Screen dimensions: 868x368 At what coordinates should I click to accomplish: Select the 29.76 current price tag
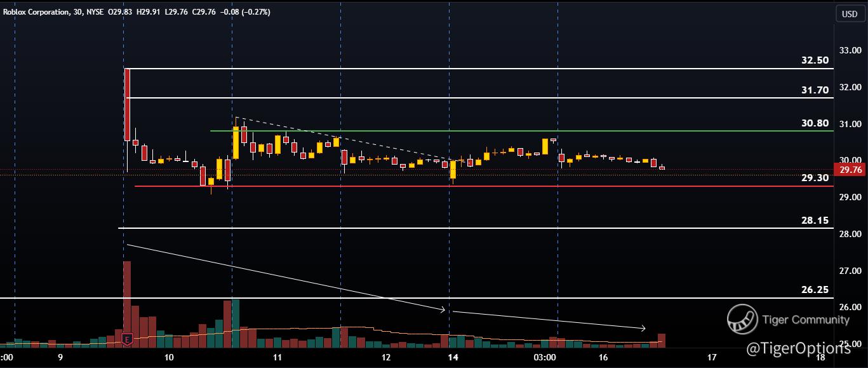850,170
